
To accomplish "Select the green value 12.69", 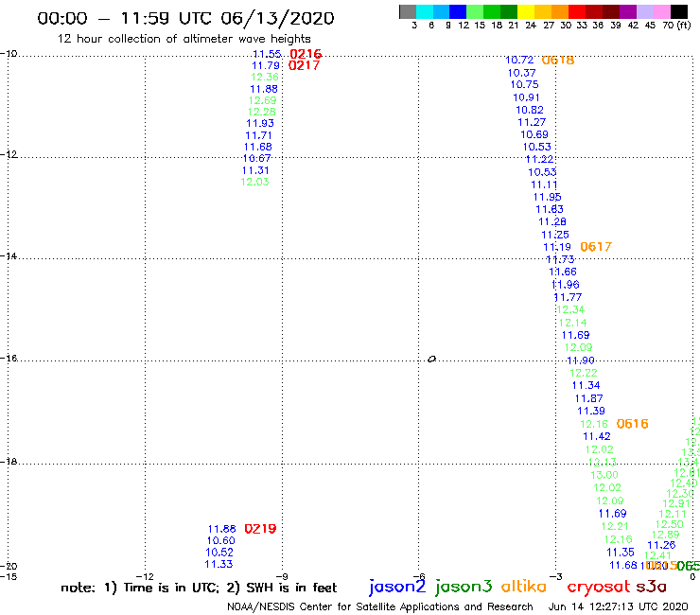I will (x=263, y=100).
